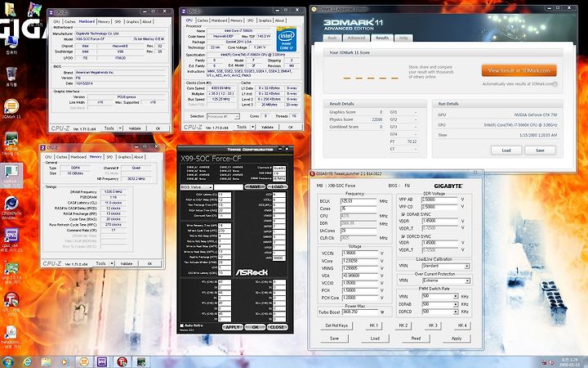Switch to Help tab in 3DMark 11
The height and width of the screenshot is (368, 588).
(x=403, y=38)
